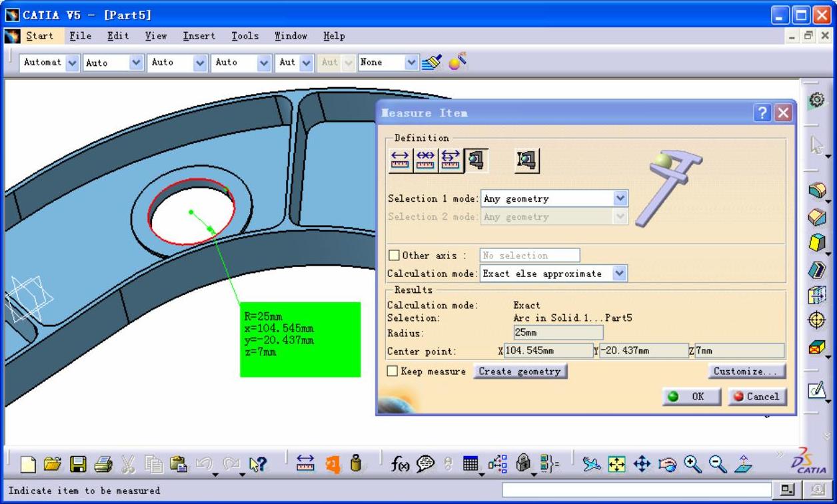Click the Y center point field -20.437mm
837x504 pixels.
coord(643,351)
